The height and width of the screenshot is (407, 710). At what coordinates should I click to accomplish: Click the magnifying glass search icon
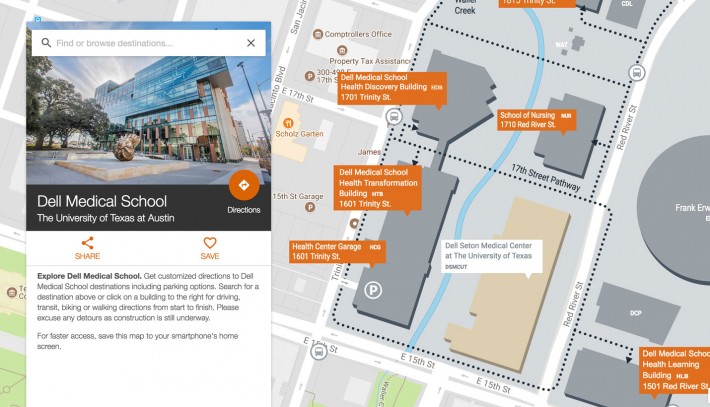[x=45, y=43]
